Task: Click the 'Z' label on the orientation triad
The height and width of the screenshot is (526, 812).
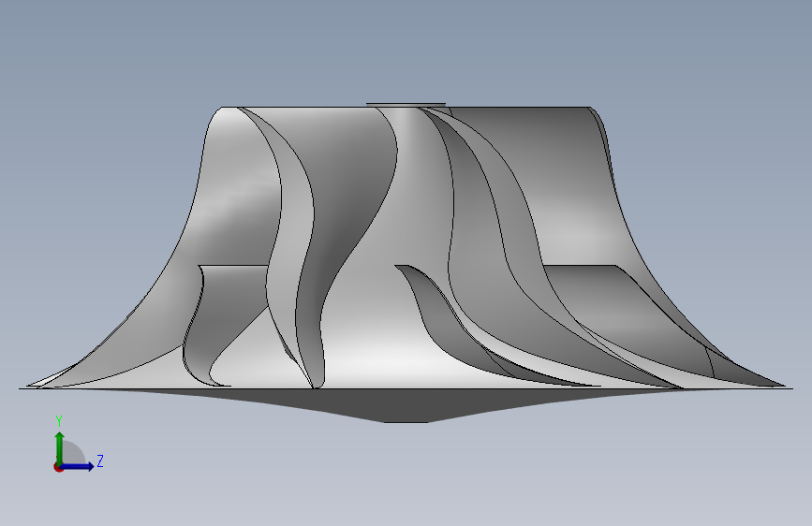Action: pos(100,460)
